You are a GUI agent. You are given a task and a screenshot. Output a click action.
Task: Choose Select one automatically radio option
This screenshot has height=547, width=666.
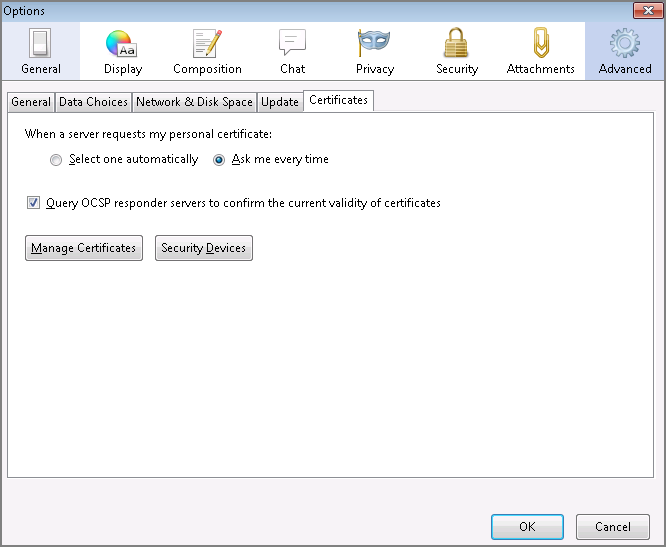(x=56, y=160)
